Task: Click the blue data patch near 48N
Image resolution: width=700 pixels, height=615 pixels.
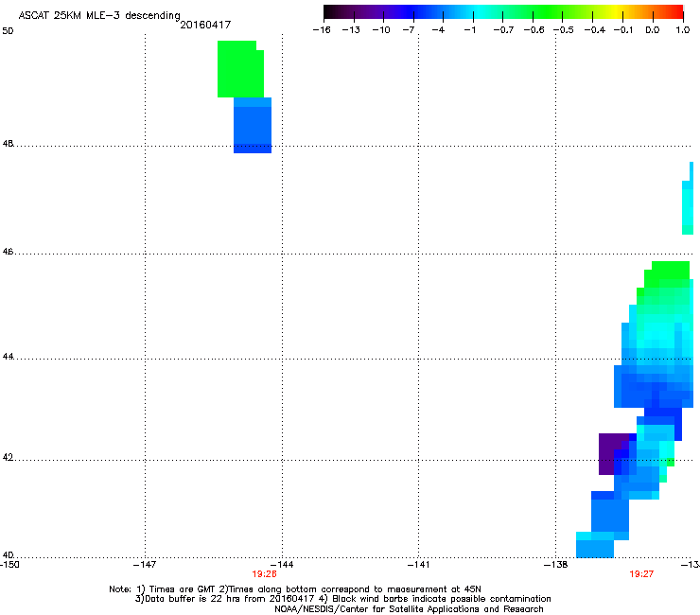Action: tap(253, 126)
